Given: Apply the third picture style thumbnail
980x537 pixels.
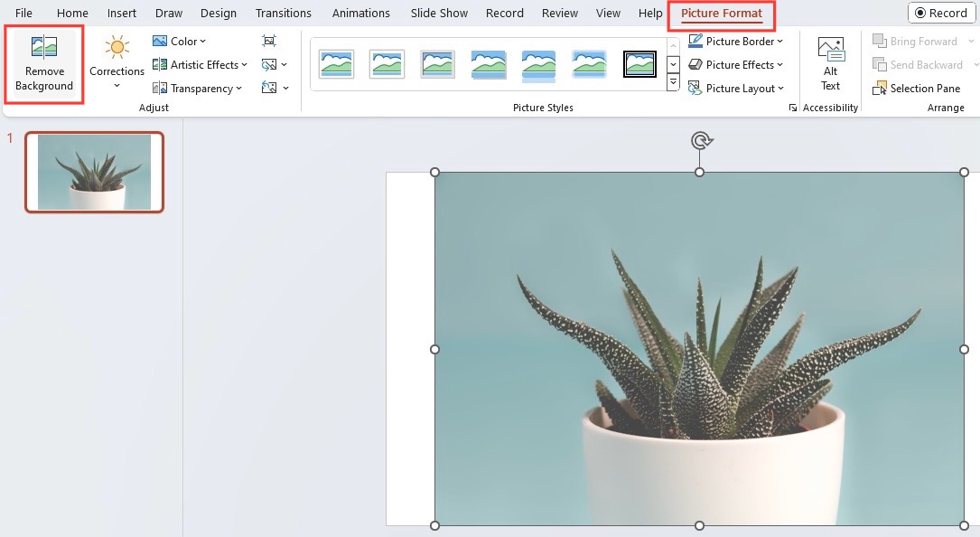Looking at the screenshot, I should click(437, 64).
